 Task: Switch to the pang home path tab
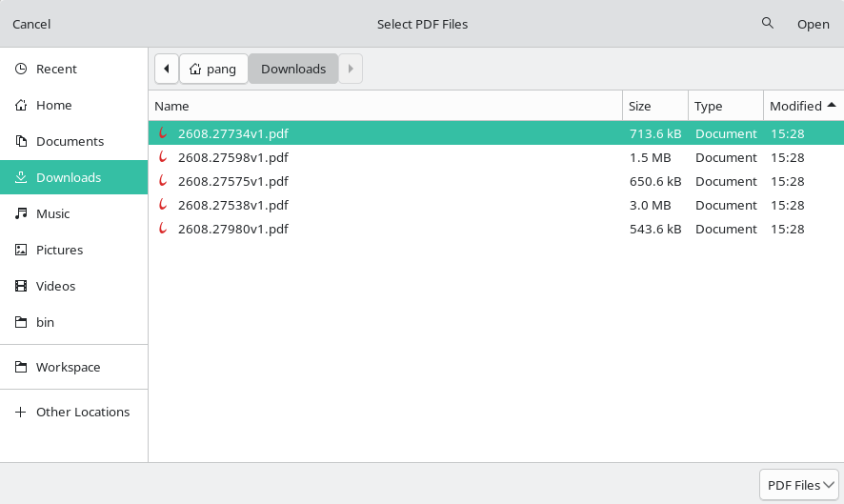[213, 69]
